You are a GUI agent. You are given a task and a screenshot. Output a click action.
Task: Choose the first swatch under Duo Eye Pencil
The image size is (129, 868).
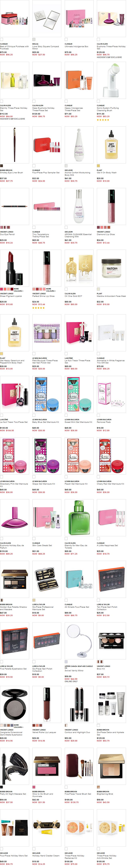[x=1, y=227]
